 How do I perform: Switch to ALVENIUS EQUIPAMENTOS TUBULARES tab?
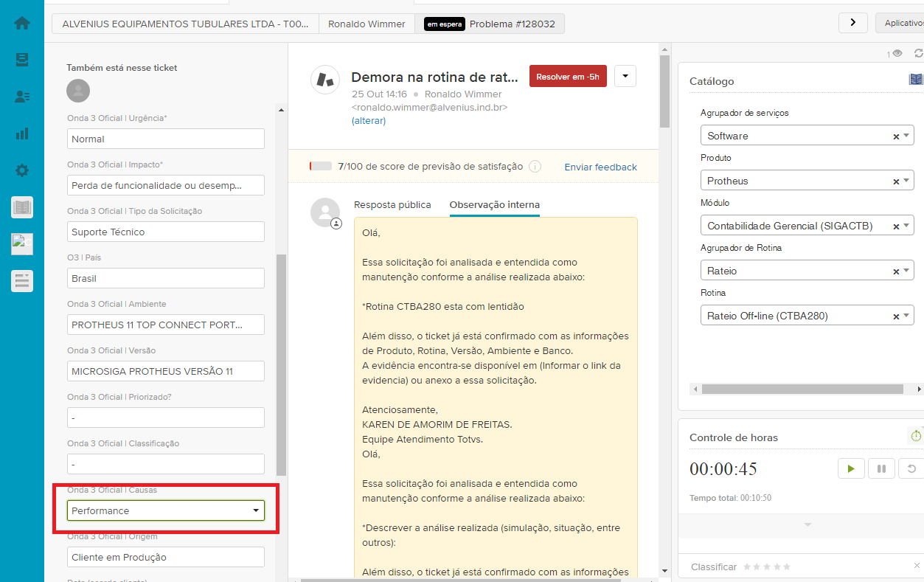click(185, 24)
